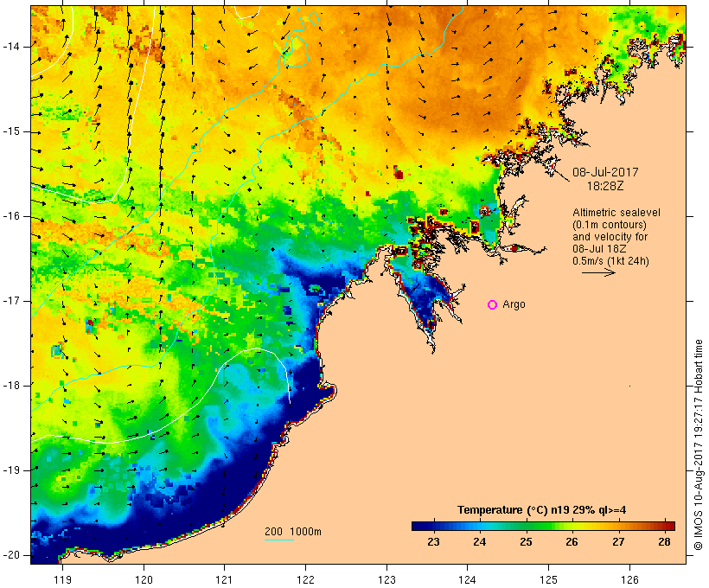Click the magenta Argo float marker circle

493,305
